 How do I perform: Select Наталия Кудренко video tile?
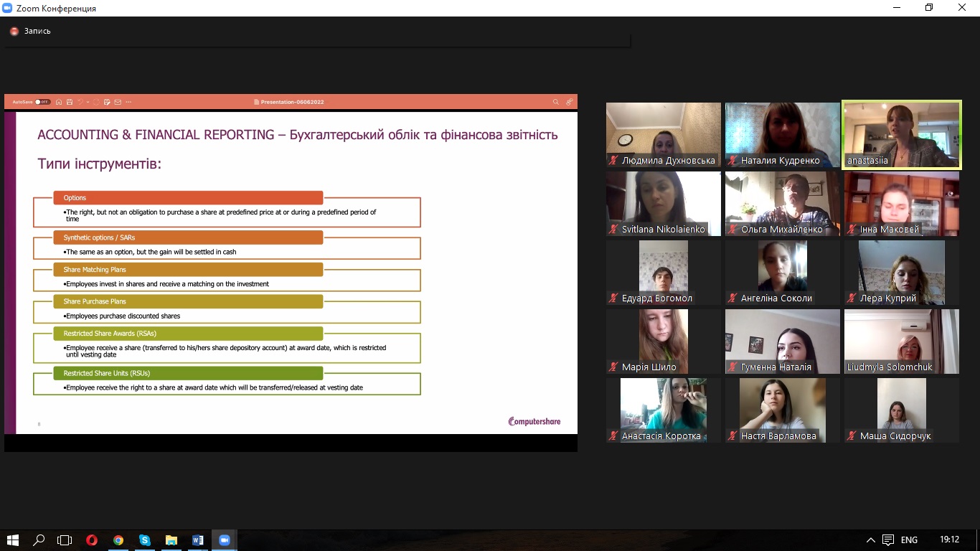(783, 135)
